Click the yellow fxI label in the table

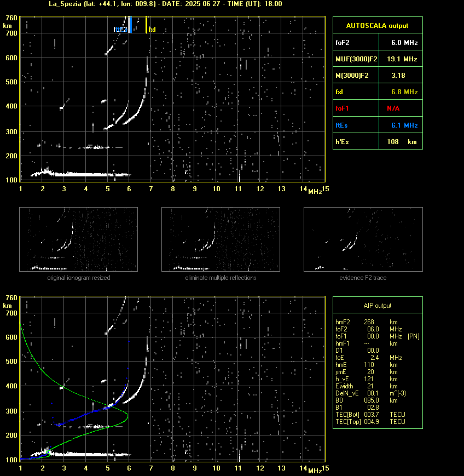[339, 91]
